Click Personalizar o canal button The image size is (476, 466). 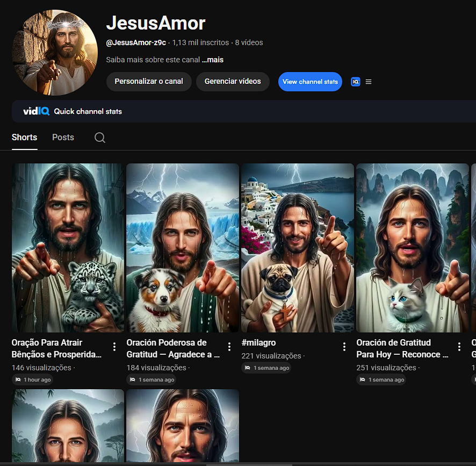pos(149,81)
